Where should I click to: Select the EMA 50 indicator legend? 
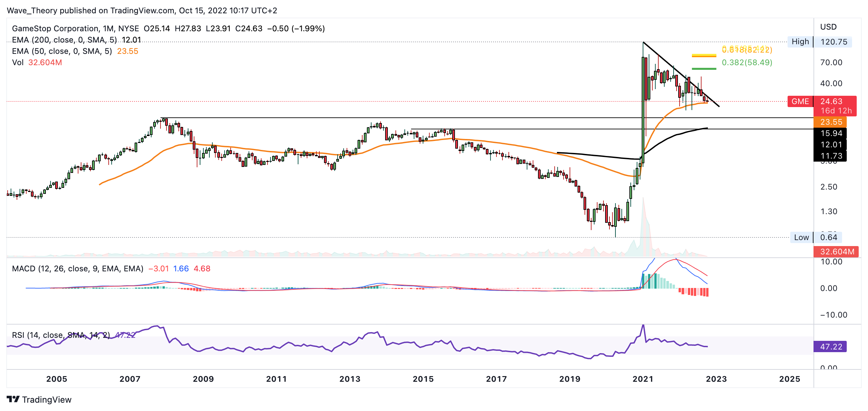point(62,51)
